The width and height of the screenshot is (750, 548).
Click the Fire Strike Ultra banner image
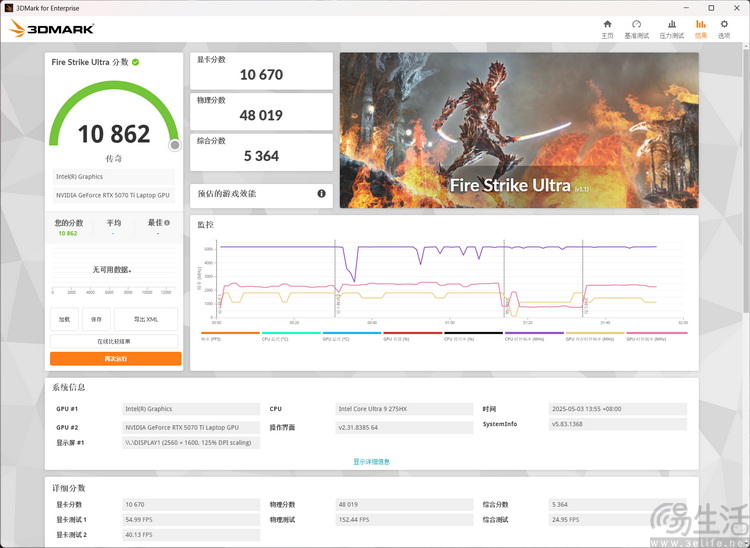pos(519,130)
